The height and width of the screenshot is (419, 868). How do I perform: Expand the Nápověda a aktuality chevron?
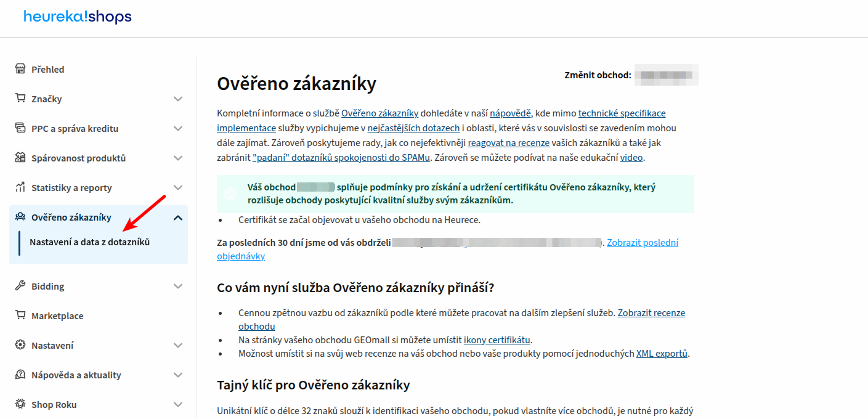pyautogui.click(x=178, y=375)
